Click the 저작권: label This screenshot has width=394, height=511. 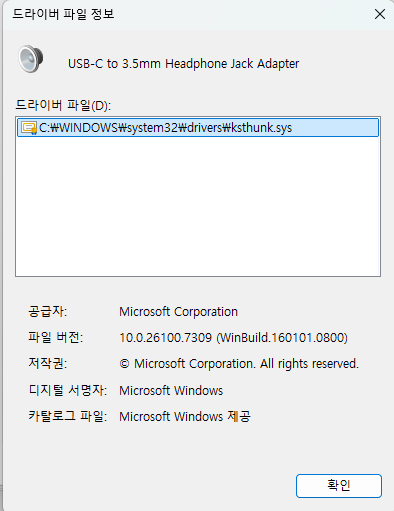(x=47, y=363)
